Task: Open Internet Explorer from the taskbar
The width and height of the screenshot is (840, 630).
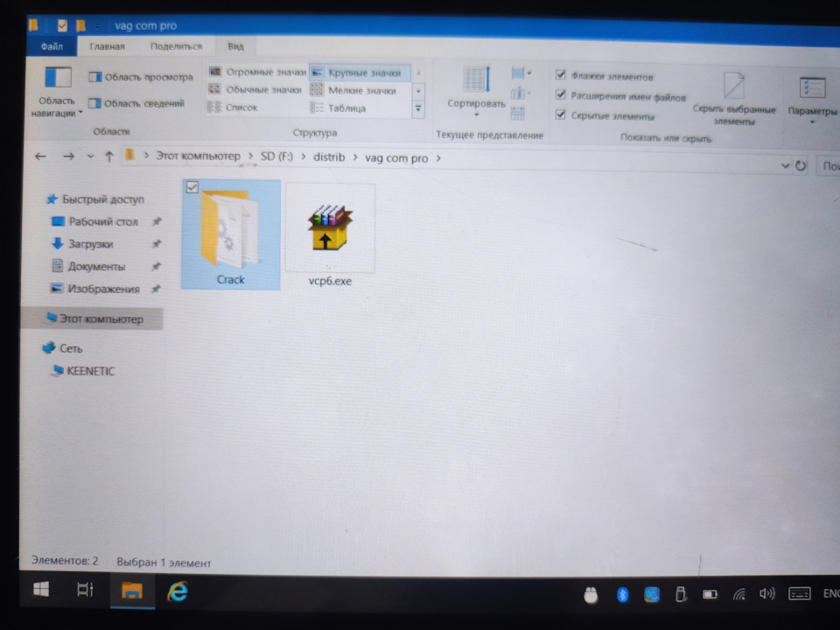Action: click(x=178, y=592)
